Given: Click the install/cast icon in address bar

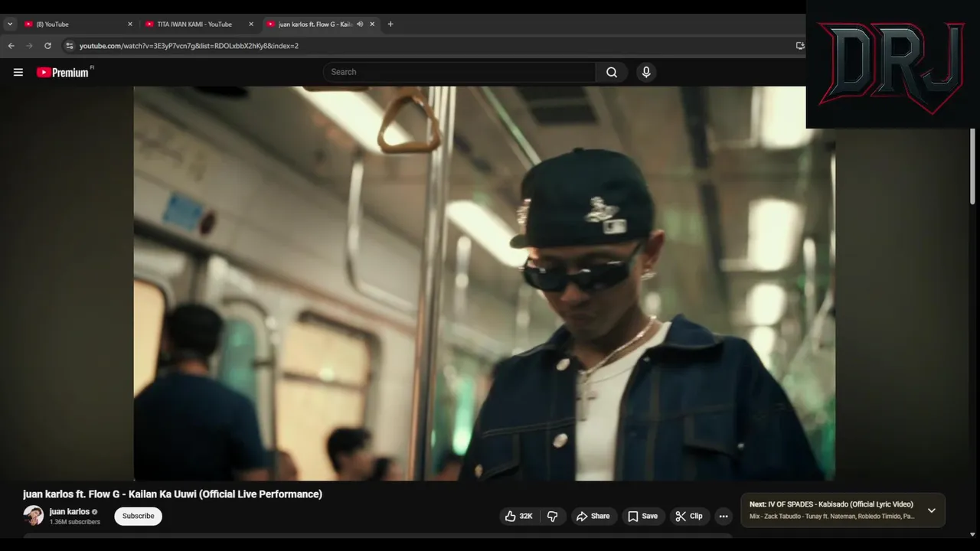Looking at the screenshot, I should 800,46.
